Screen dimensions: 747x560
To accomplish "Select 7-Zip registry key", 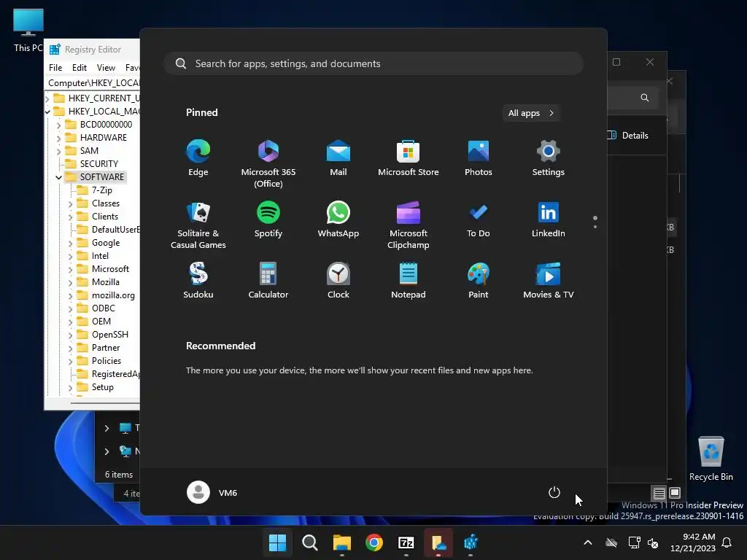I will coord(102,190).
